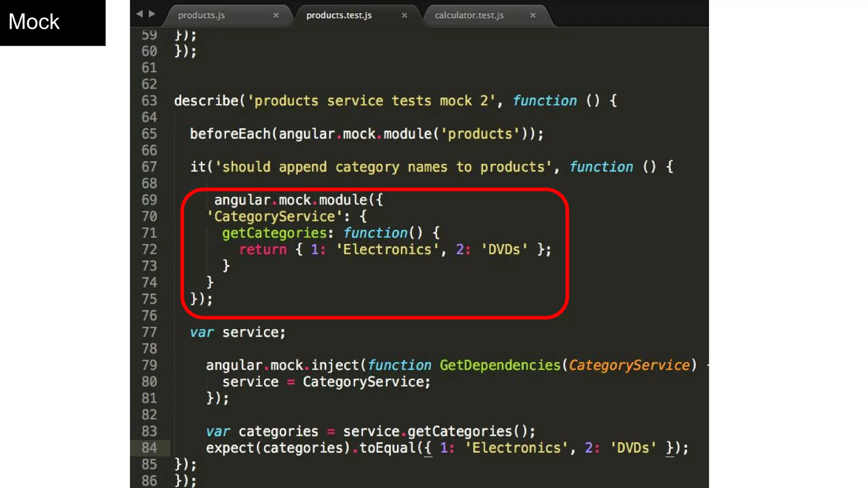Viewport: 868px width, 488px height.
Task: Close the calculator.test.js tab
Action: 533,15
